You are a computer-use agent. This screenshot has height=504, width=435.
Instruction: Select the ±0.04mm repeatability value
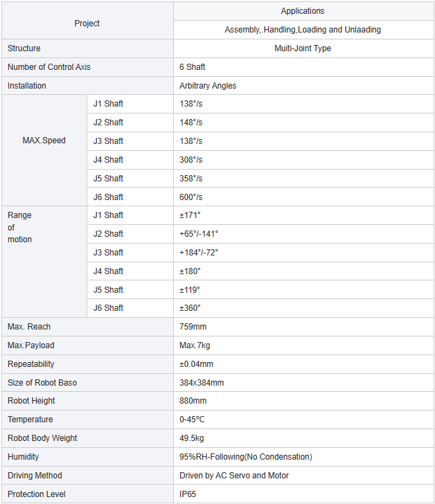[x=196, y=364]
